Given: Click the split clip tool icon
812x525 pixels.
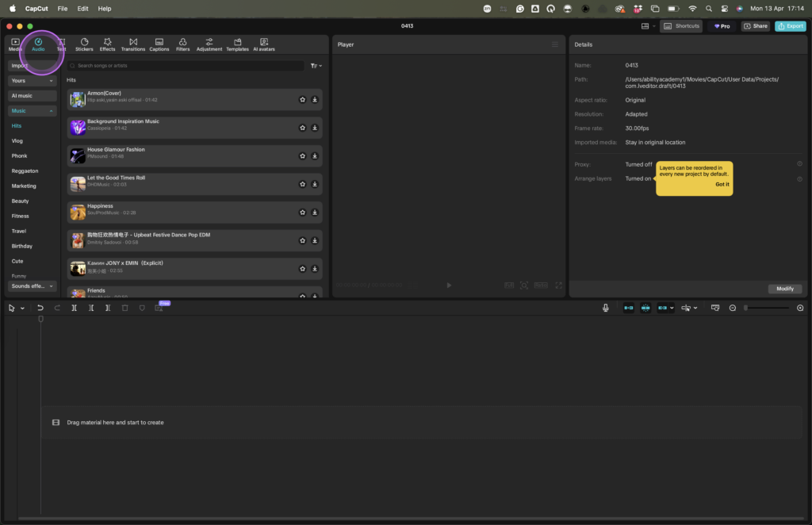Looking at the screenshot, I should coord(74,308).
